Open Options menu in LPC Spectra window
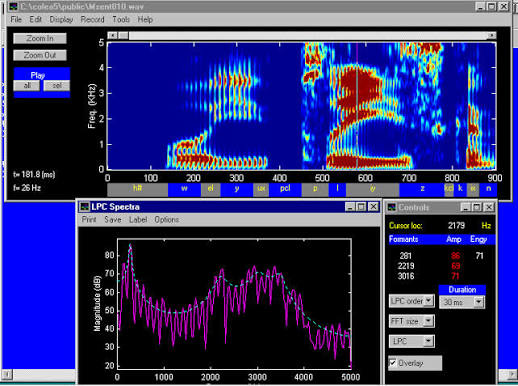The width and height of the screenshot is (518, 386). [x=167, y=220]
